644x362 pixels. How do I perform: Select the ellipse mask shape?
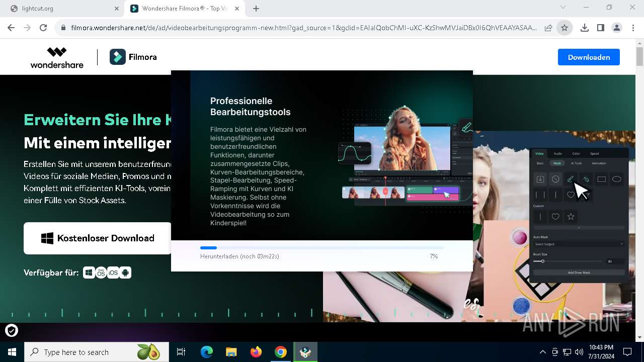tap(617, 179)
